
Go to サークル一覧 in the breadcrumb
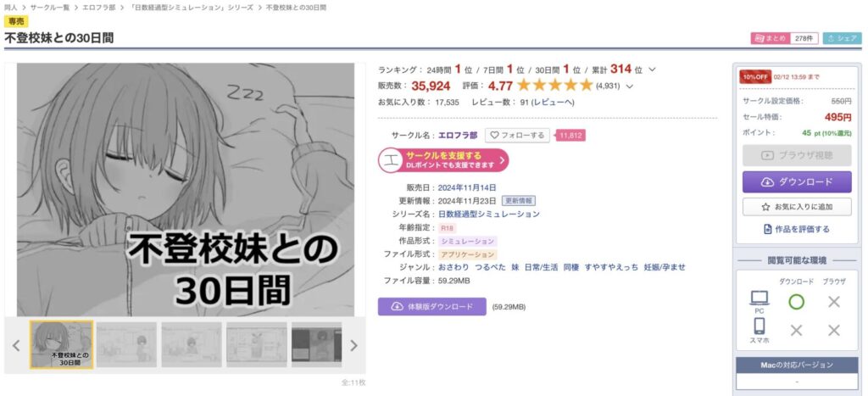point(50,8)
